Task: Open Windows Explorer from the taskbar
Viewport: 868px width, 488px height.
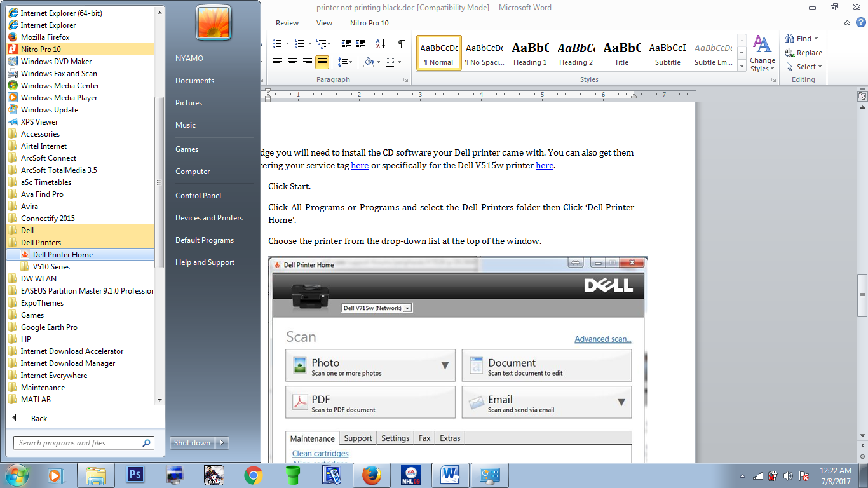Action: coord(96,475)
